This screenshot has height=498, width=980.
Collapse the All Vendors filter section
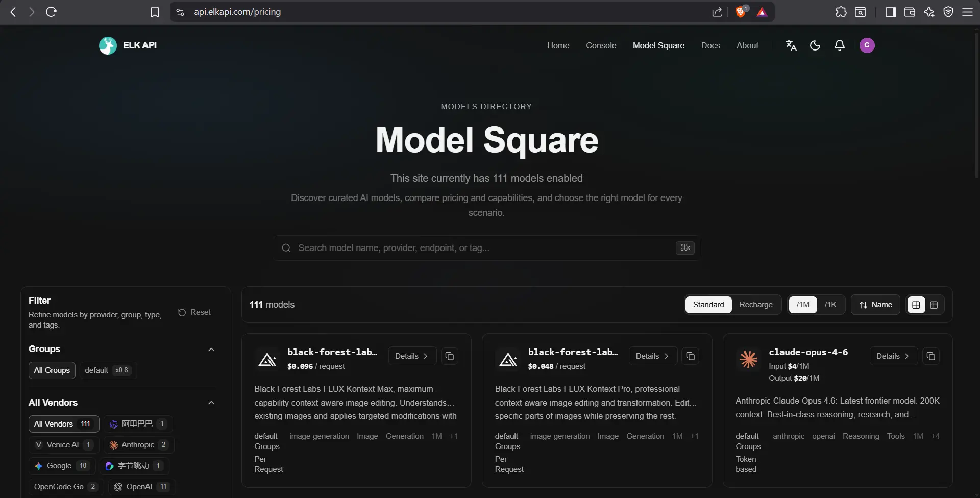211,403
